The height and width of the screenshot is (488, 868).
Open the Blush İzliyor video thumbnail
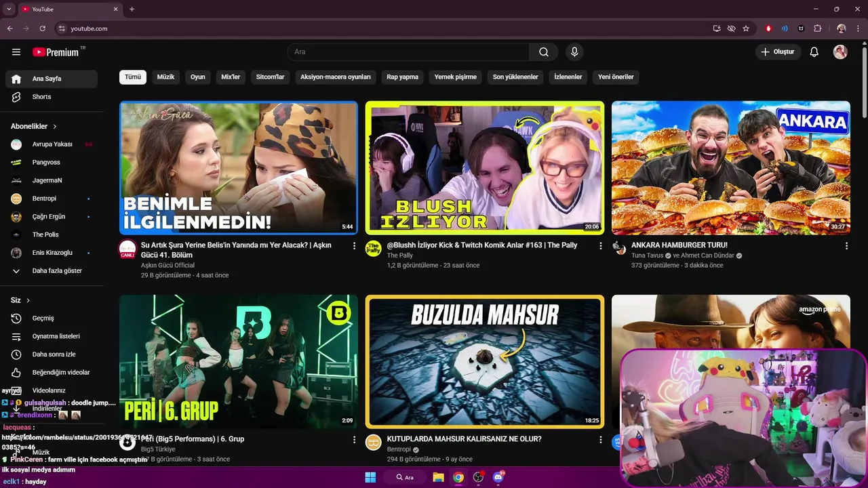tap(485, 168)
